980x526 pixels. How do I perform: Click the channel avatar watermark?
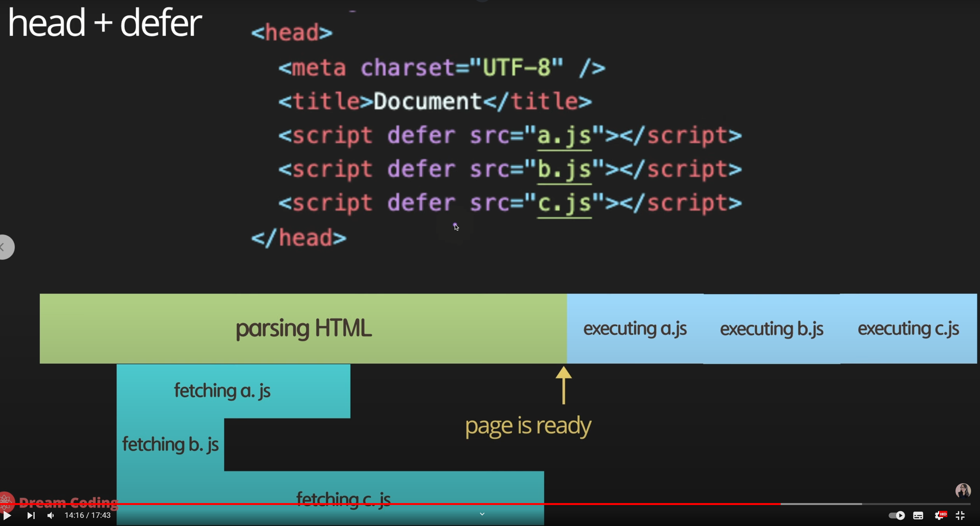(963, 491)
